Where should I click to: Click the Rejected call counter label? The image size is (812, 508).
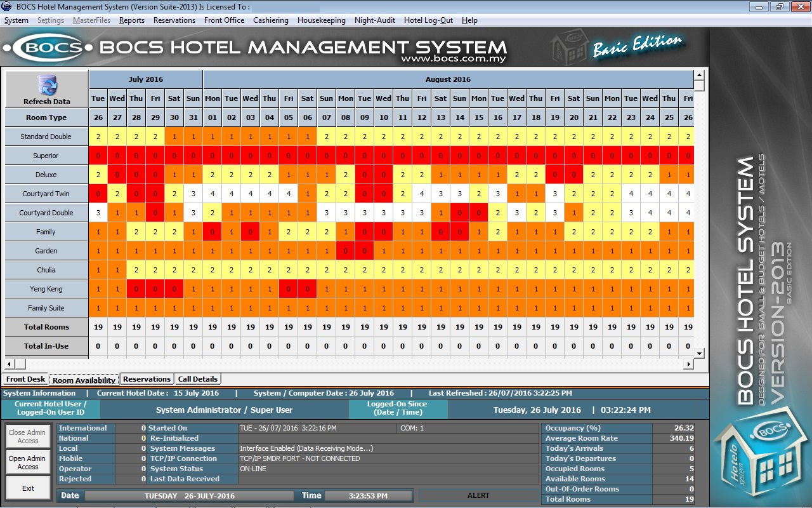point(75,479)
